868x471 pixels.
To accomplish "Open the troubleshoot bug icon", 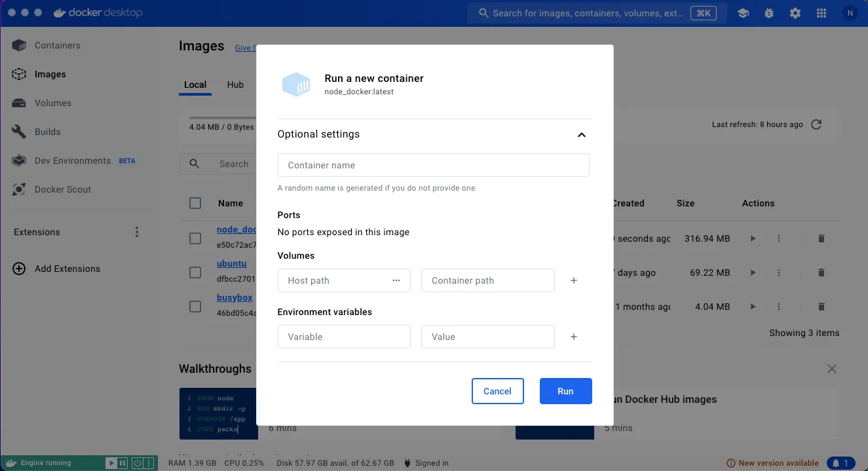I will tap(769, 13).
